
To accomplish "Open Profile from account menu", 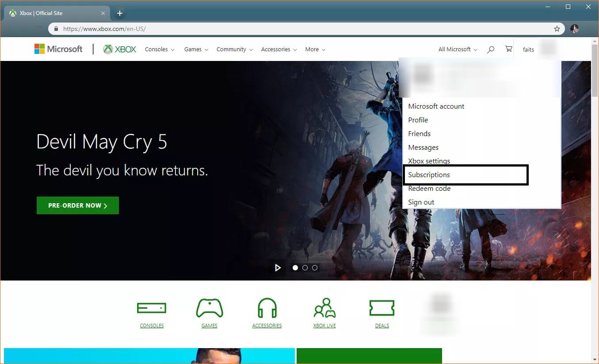I will pyautogui.click(x=418, y=120).
